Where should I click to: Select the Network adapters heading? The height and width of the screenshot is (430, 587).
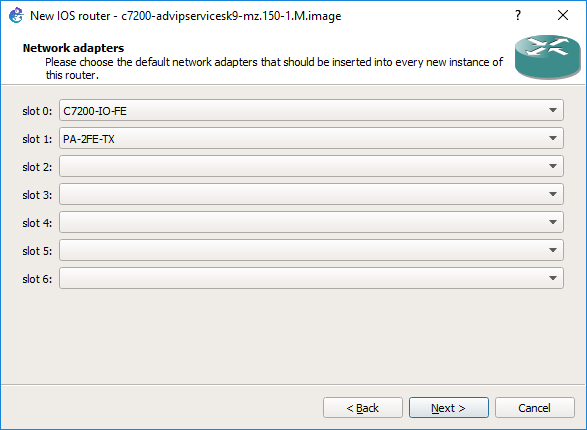73,48
